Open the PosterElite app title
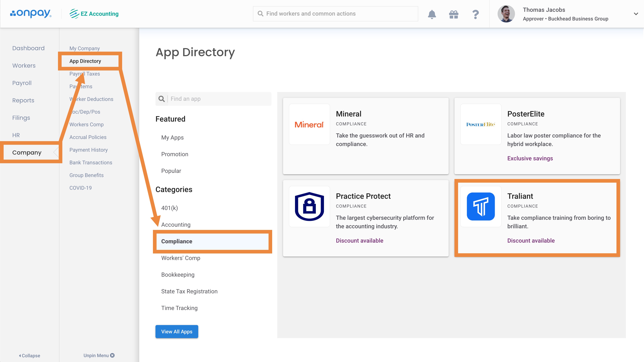 click(x=525, y=114)
